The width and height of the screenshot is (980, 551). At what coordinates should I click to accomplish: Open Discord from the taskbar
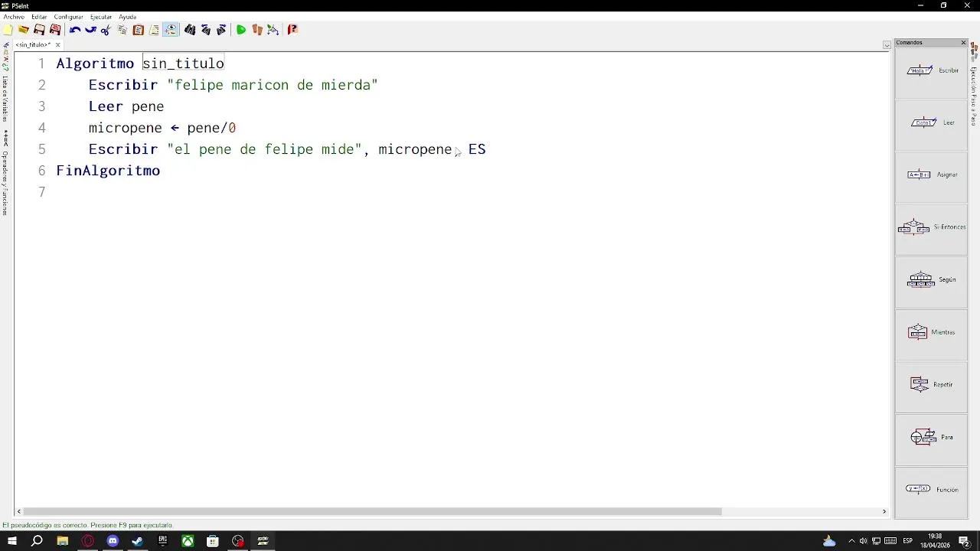tap(113, 541)
